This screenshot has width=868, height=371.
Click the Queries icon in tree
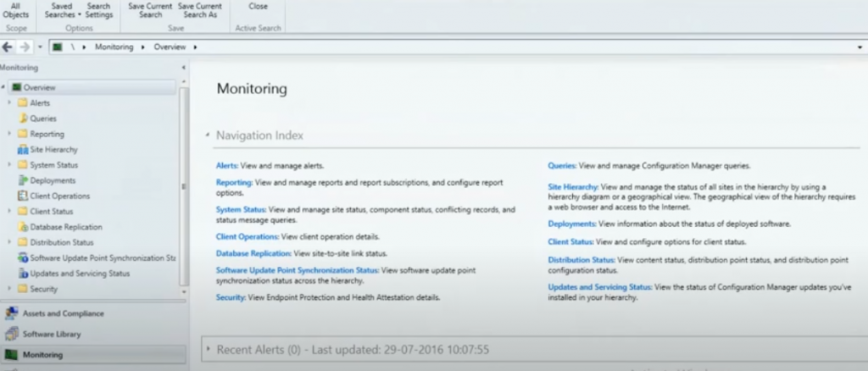[23, 119]
